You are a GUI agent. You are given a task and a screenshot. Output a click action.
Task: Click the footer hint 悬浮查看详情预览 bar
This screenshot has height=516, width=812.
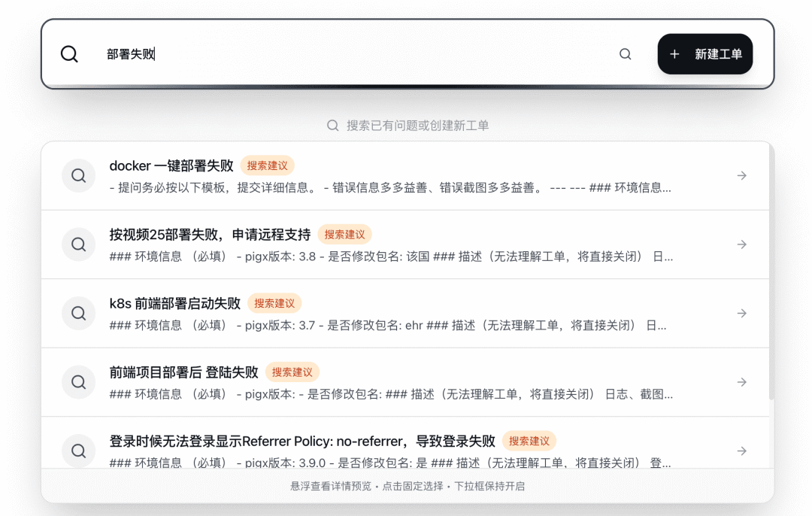(406, 487)
